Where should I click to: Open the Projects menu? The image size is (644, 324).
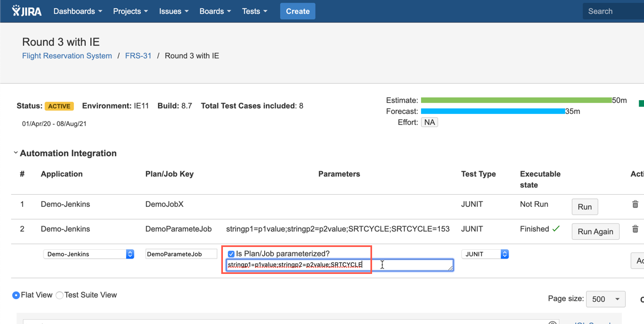point(130,11)
